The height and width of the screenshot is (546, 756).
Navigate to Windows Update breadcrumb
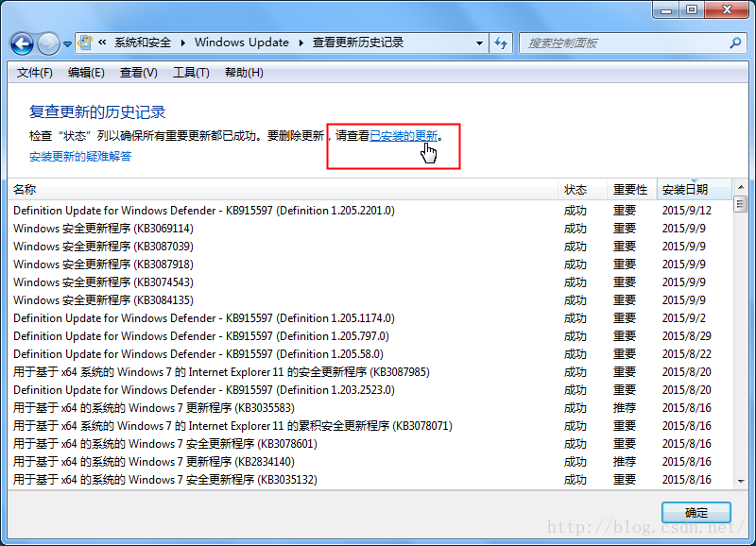[242, 43]
